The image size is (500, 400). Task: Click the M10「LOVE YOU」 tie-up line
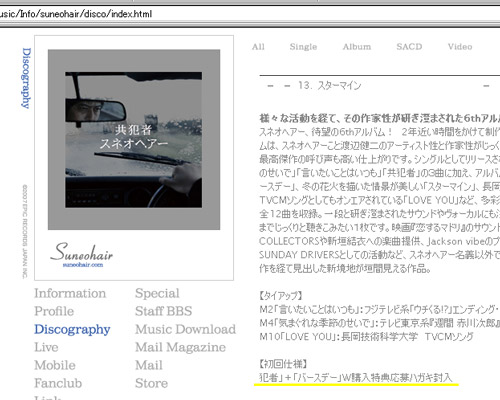[366, 337]
